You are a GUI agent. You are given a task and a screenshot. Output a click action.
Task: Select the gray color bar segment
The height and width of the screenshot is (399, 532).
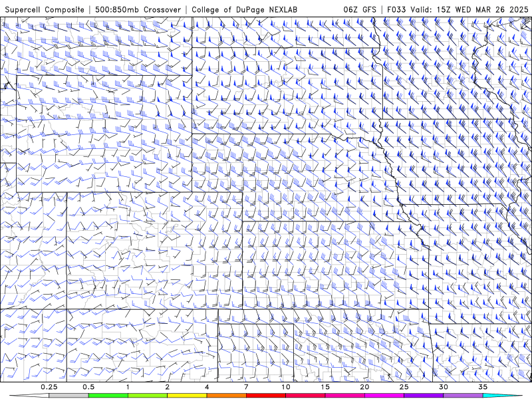[69, 396]
